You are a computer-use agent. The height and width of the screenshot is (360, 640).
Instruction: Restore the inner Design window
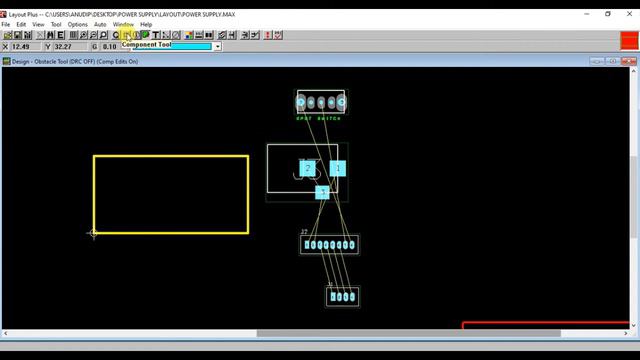point(613,62)
